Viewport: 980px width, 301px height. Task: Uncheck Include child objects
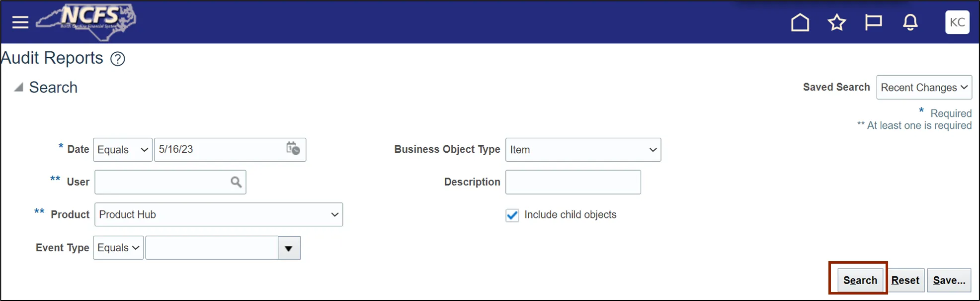click(512, 215)
